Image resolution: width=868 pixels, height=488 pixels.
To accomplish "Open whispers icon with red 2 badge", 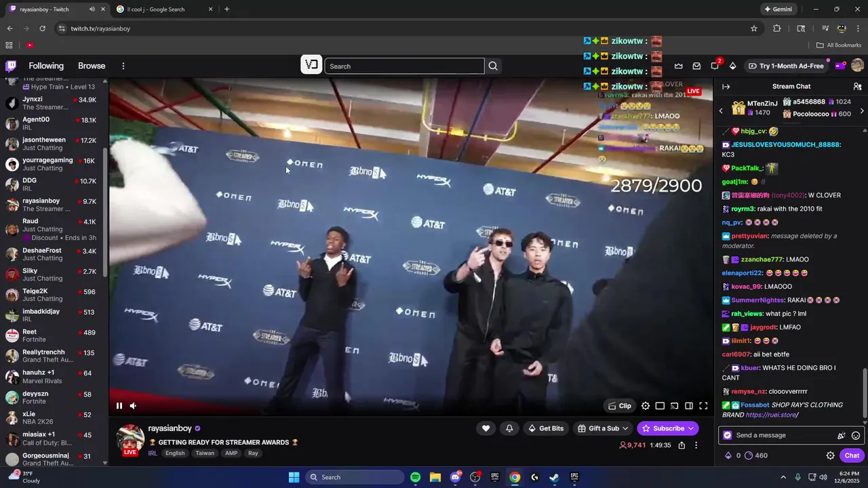I will pos(715,66).
